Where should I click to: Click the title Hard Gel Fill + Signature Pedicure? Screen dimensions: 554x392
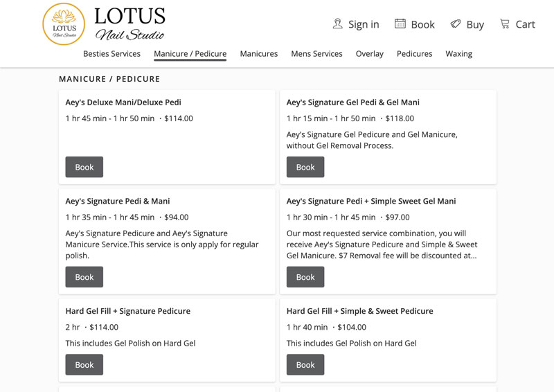(x=128, y=311)
